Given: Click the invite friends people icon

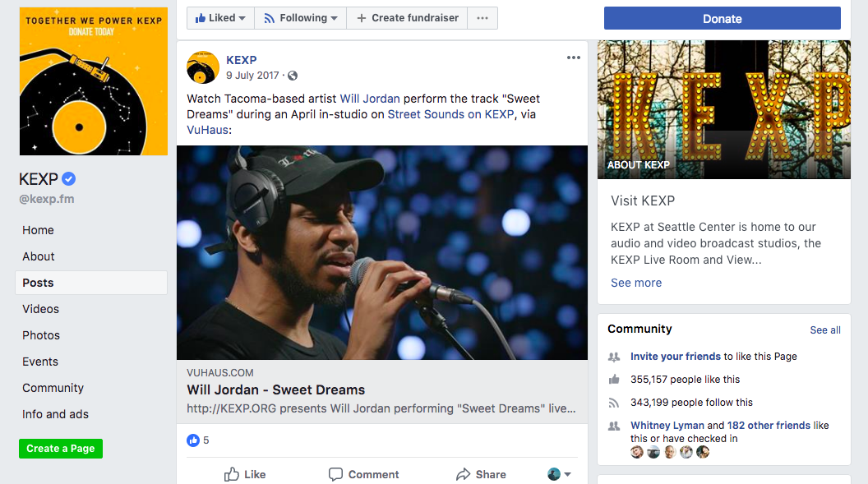Looking at the screenshot, I should [614, 357].
